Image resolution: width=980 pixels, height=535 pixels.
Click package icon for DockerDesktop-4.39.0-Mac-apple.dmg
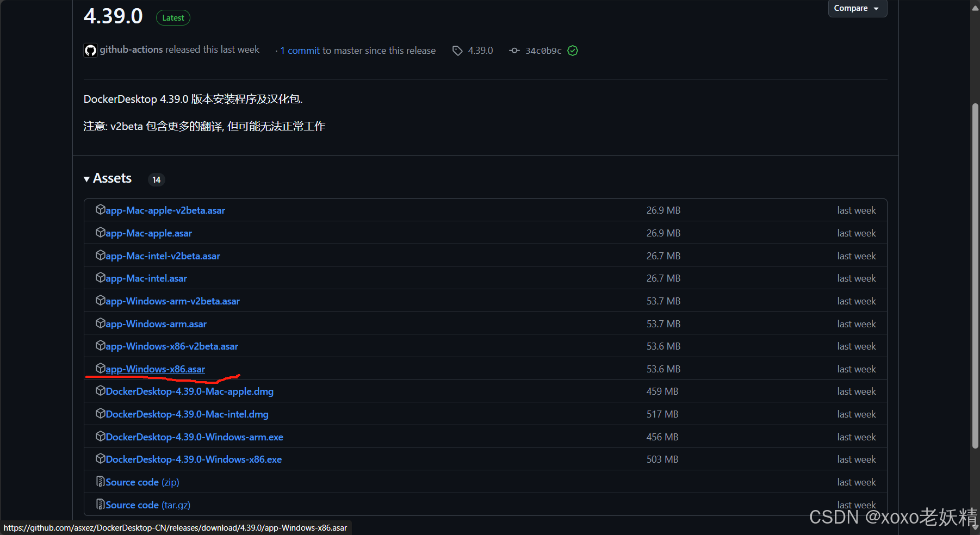[x=100, y=391]
